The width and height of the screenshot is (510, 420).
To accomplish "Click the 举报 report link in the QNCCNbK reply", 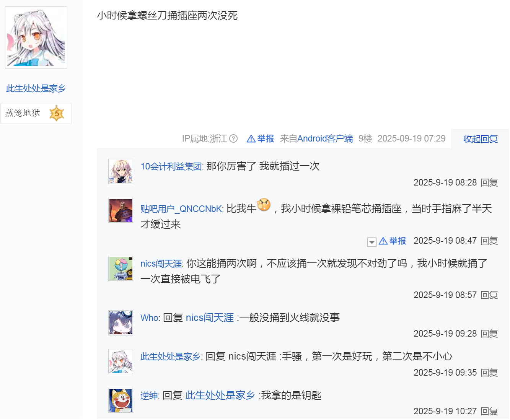I will [392, 241].
